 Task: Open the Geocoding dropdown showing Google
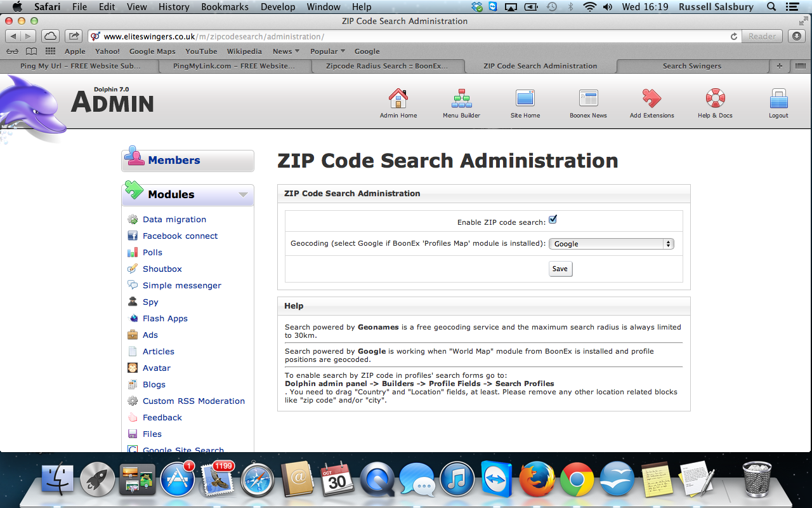coord(611,244)
